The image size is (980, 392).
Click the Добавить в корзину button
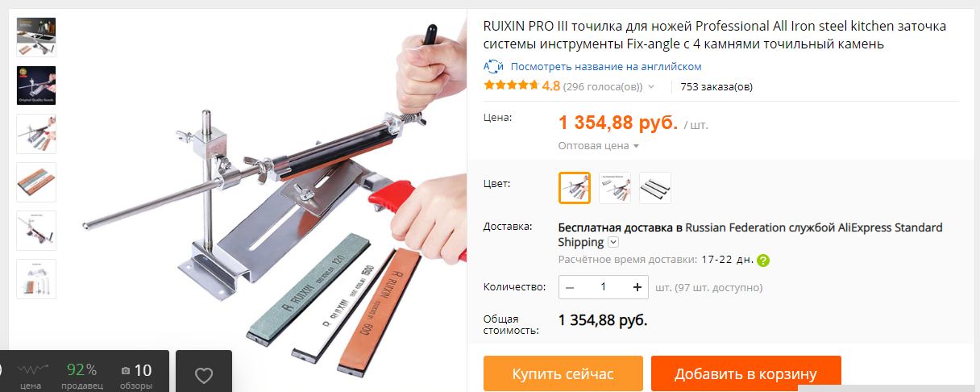[x=746, y=373]
